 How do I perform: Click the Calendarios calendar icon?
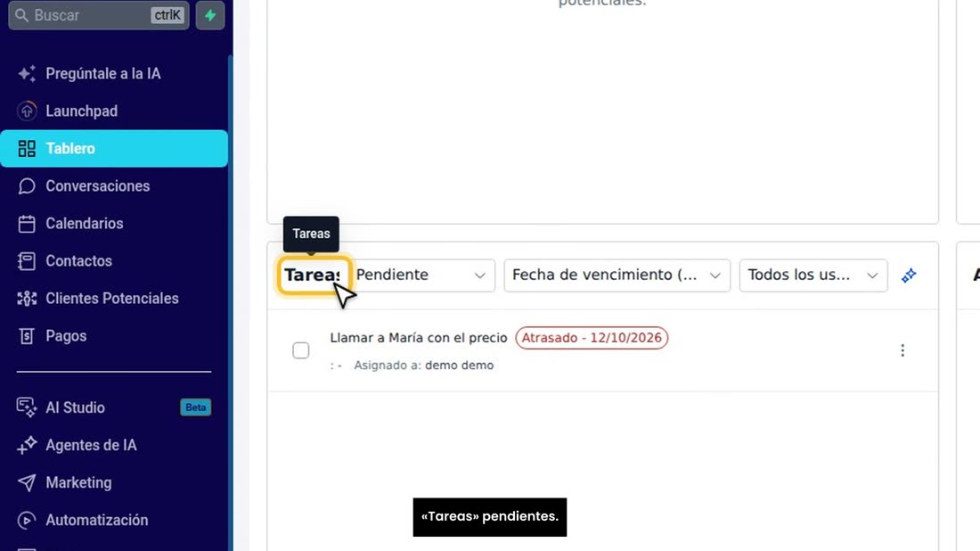pyautogui.click(x=26, y=224)
